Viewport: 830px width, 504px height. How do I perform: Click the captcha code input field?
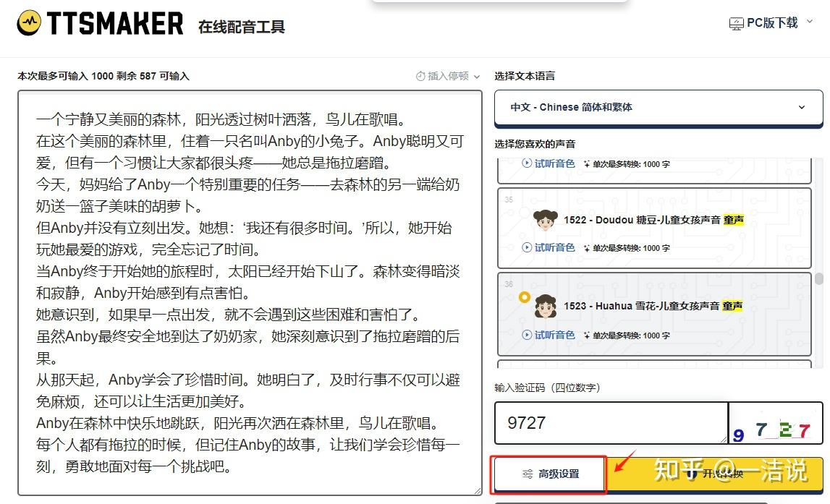(610, 423)
